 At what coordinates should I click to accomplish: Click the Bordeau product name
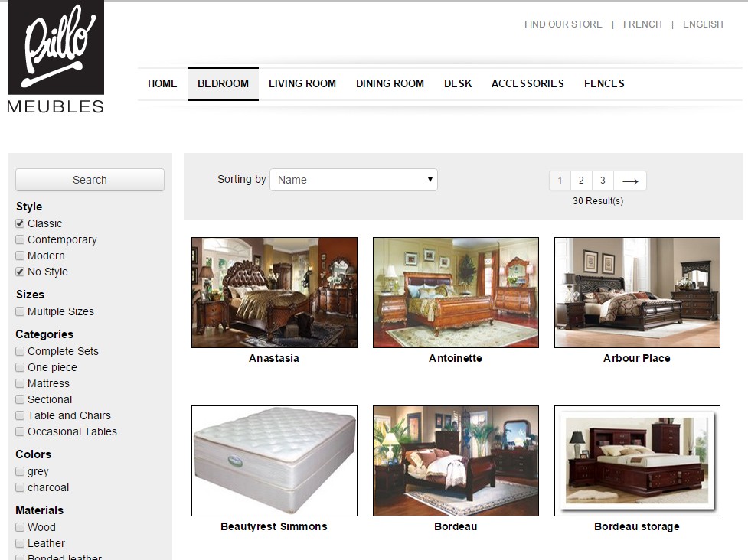pos(456,526)
